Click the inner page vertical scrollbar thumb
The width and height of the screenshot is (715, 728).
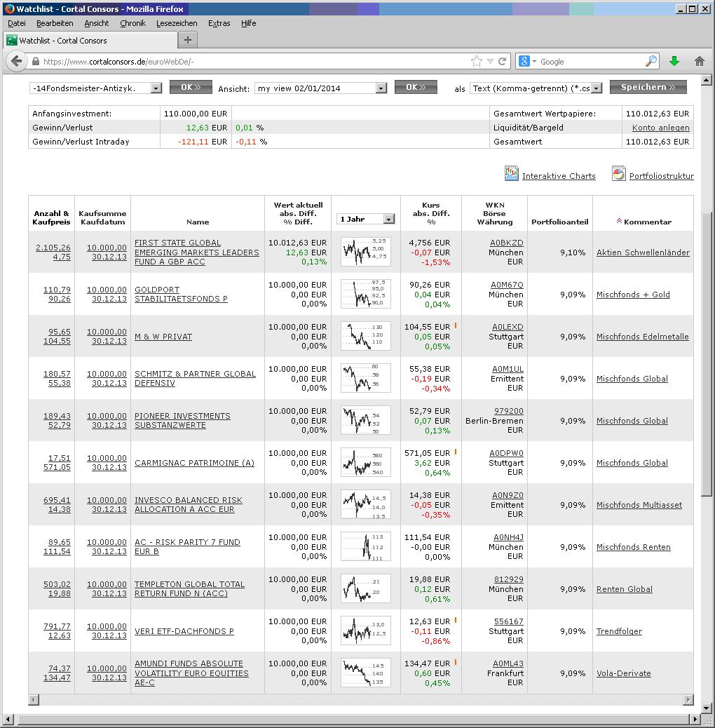point(706,355)
